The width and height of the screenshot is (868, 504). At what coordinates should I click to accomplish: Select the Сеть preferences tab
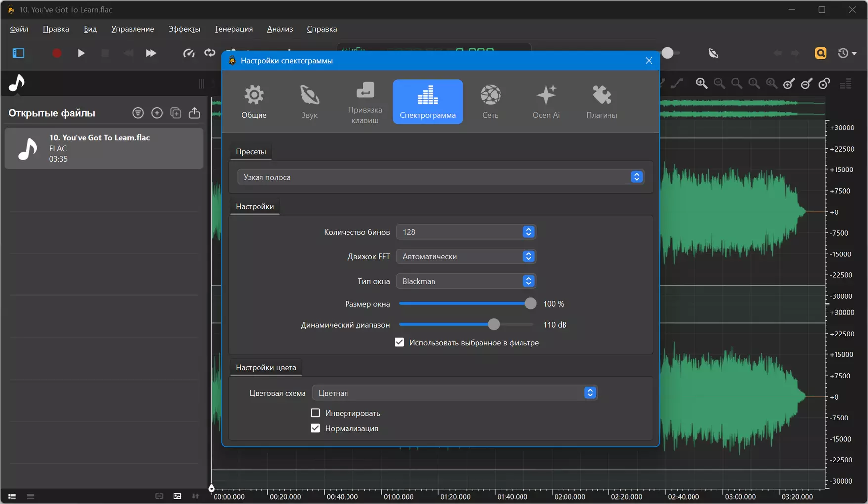click(490, 101)
